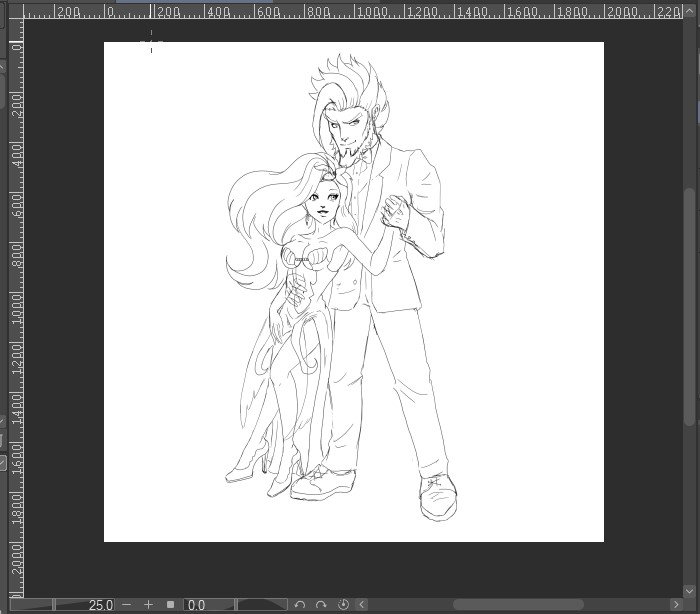
Task: Zoom out with the minus button
Action: coord(127,605)
